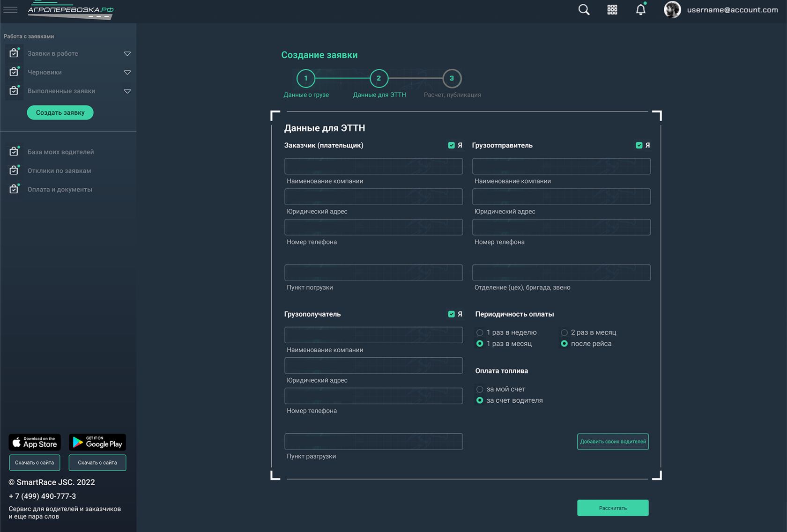Open the App Store download badge
The image size is (787, 532).
pyautogui.click(x=35, y=442)
